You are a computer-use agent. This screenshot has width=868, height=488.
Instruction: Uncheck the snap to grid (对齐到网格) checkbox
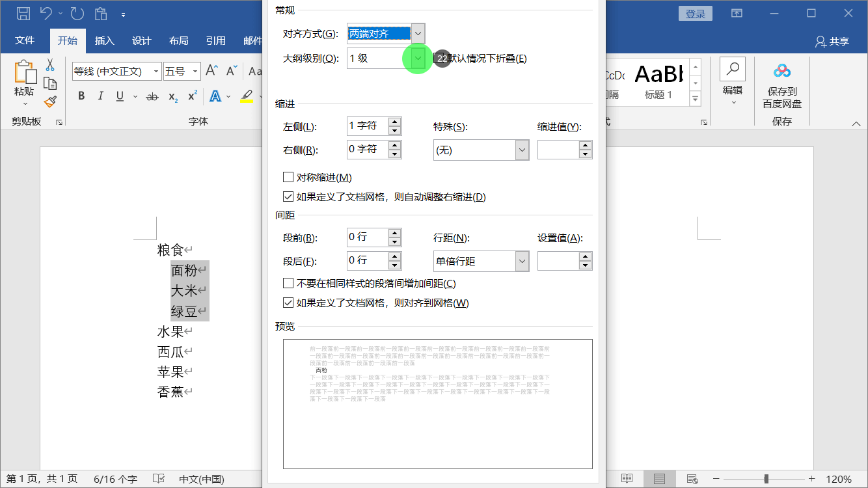[288, 303]
